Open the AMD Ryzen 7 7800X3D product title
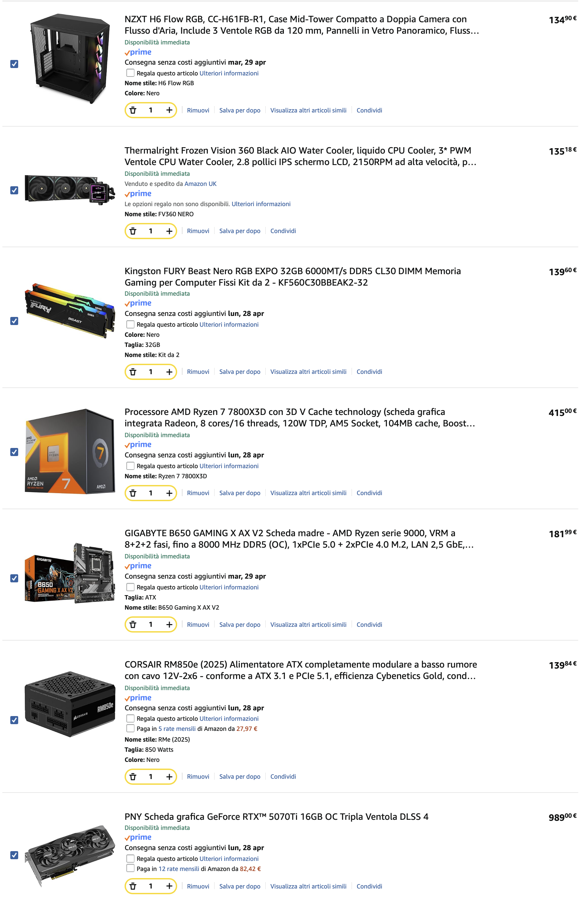 click(x=300, y=417)
